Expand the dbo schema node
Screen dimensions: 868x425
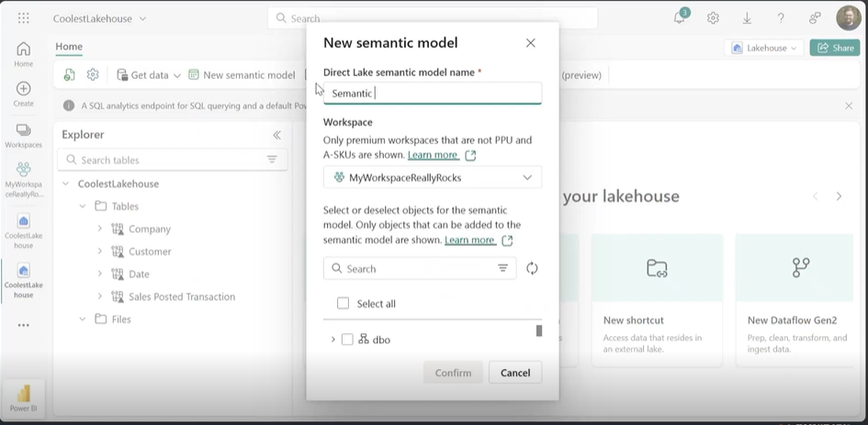[x=333, y=340]
